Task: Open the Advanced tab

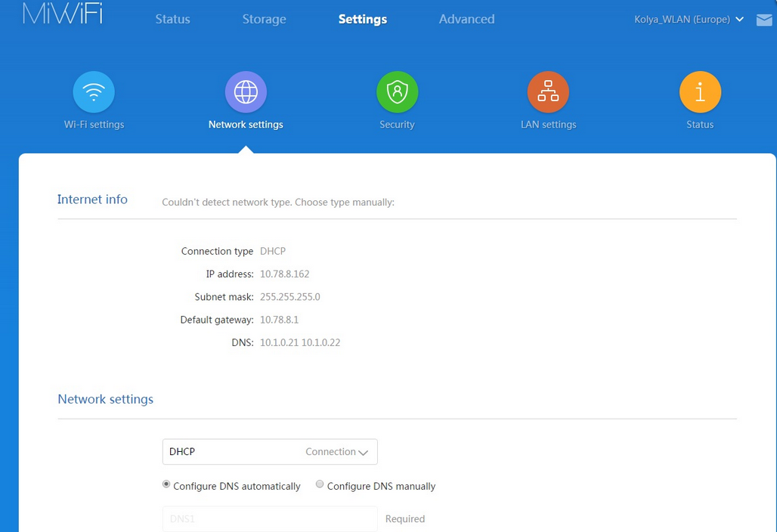Action: pyautogui.click(x=466, y=20)
